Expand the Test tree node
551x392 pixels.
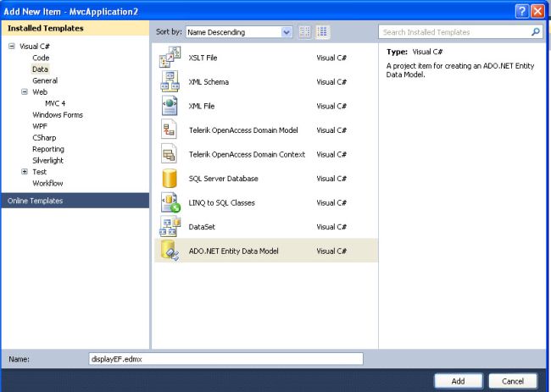(25, 172)
